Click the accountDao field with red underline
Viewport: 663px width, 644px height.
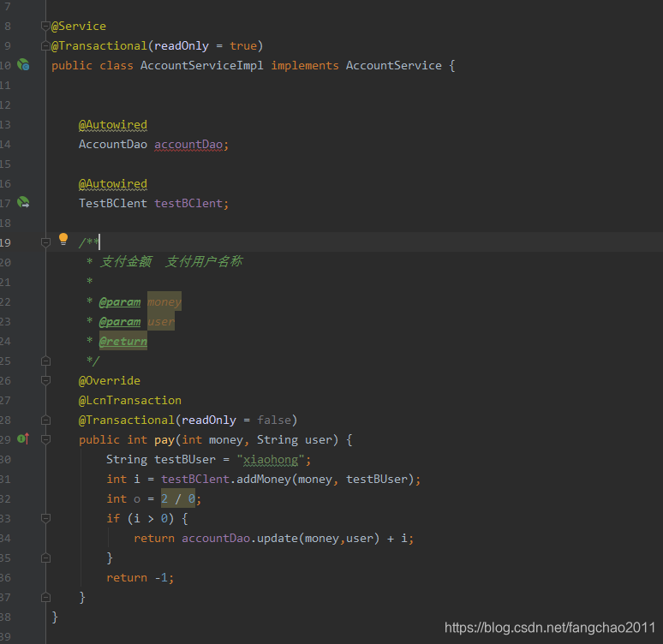click(188, 145)
